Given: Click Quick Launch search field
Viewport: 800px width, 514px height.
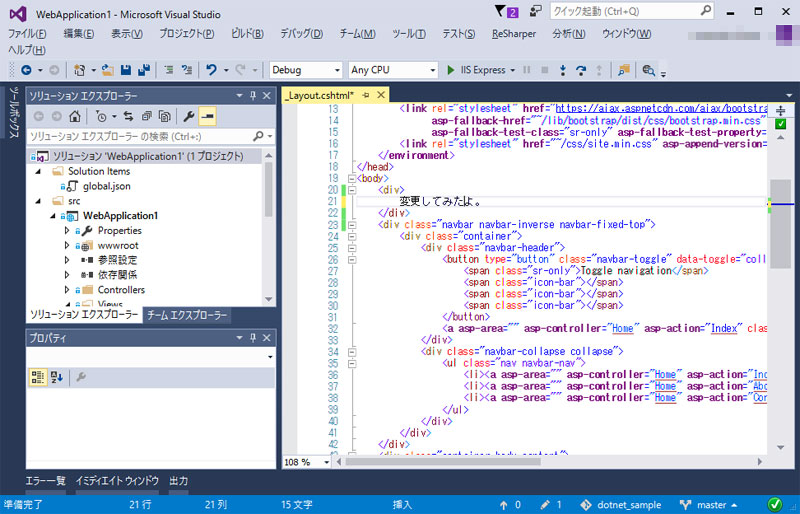Looking at the screenshot, I should 632,11.
